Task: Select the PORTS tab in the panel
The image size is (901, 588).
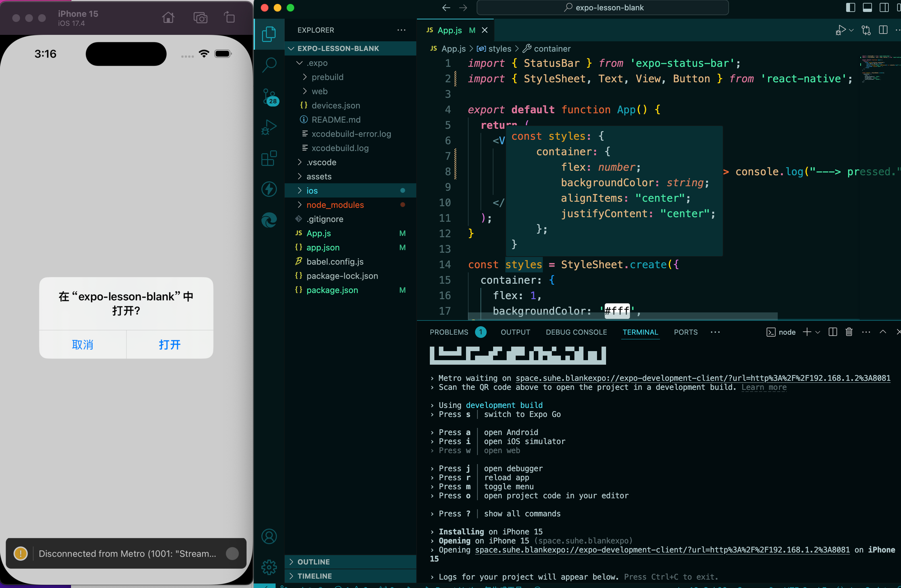Action: tap(686, 332)
